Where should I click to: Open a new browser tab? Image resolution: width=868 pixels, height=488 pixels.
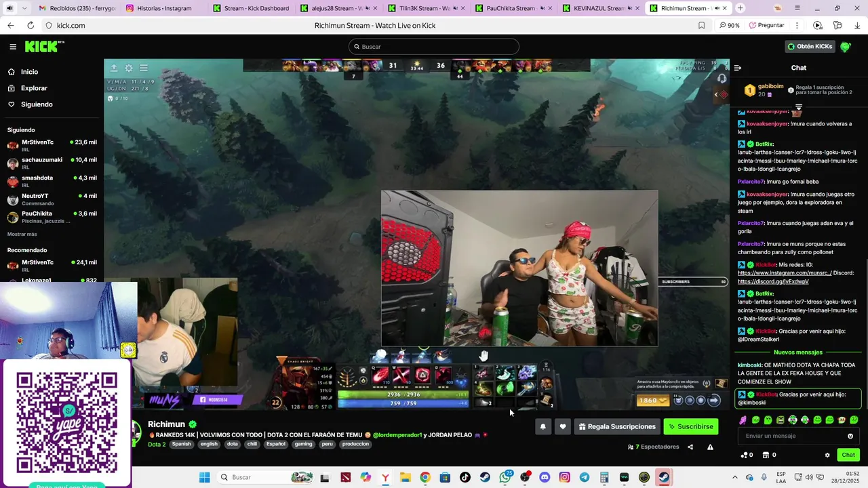tap(740, 8)
